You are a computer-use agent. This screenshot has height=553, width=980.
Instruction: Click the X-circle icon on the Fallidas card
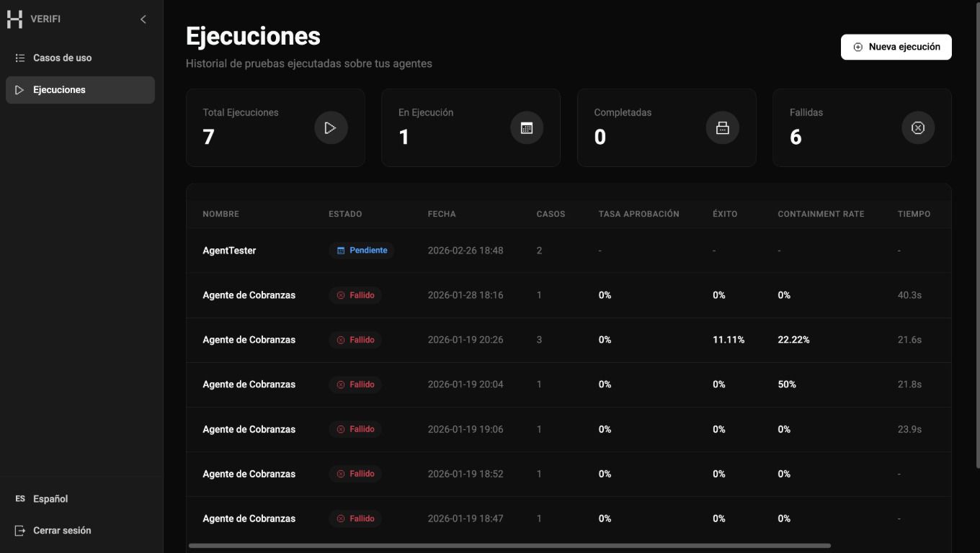[x=917, y=127]
